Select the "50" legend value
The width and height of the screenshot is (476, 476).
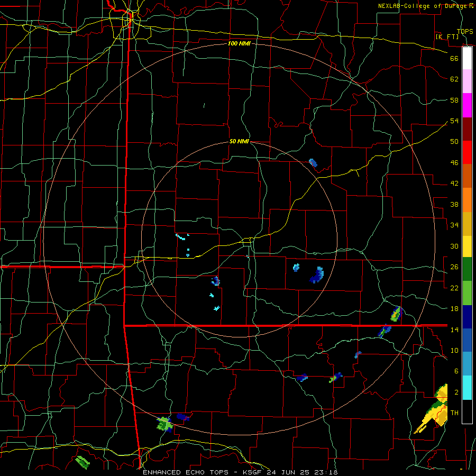pyautogui.click(x=454, y=142)
